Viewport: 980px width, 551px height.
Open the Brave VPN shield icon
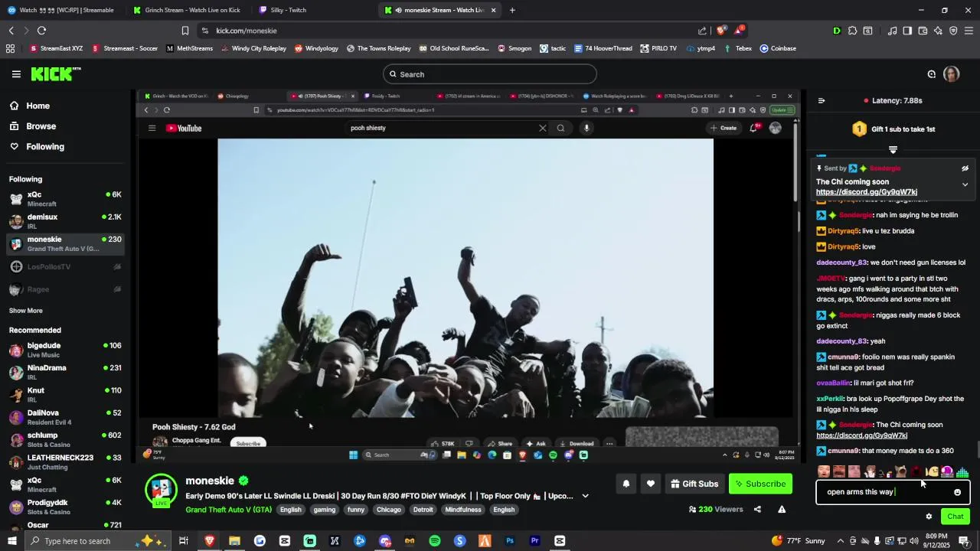click(953, 31)
